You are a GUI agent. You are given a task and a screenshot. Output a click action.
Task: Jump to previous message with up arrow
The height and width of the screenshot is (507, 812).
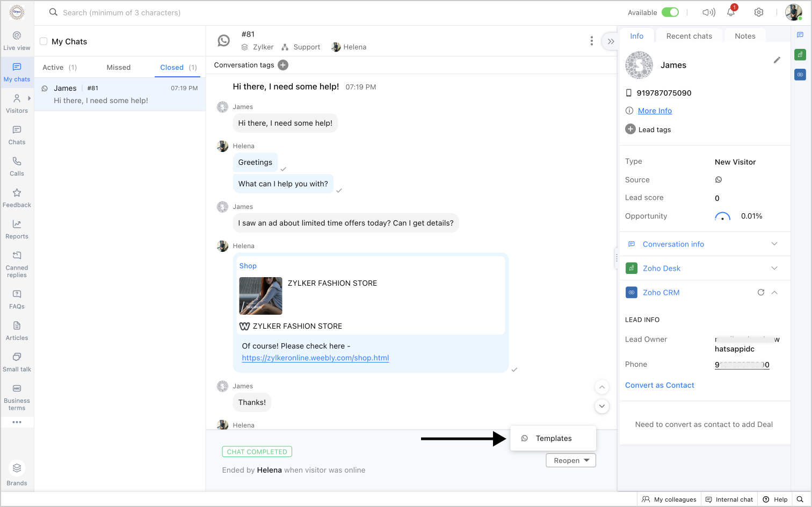click(x=602, y=387)
